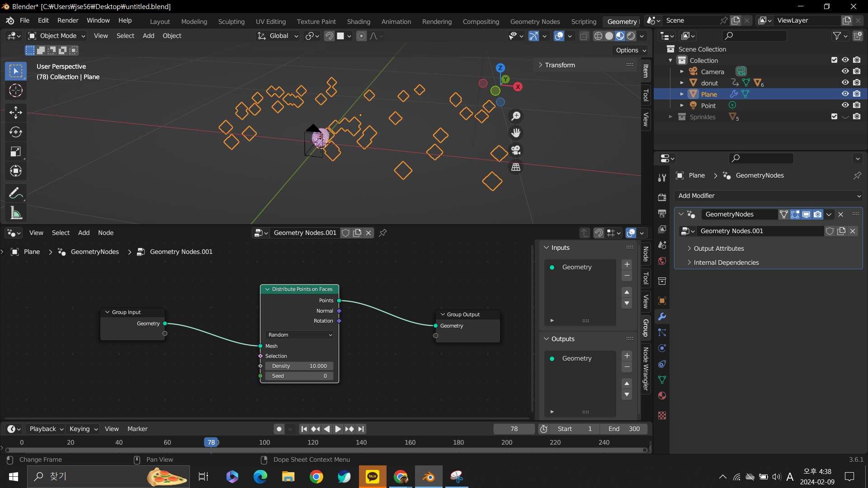Play the animation forward
The height and width of the screenshot is (488, 868).
[x=338, y=429]
